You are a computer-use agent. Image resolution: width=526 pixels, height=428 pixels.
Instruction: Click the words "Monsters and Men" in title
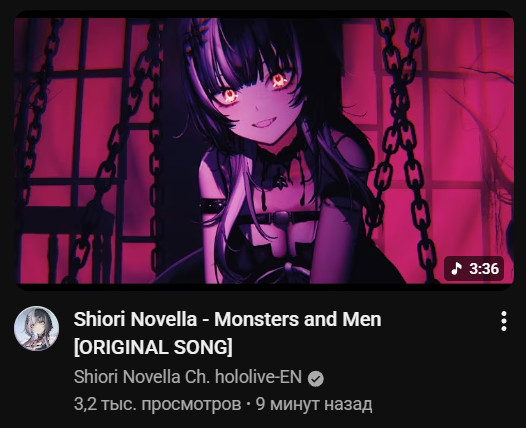point(298,319)
